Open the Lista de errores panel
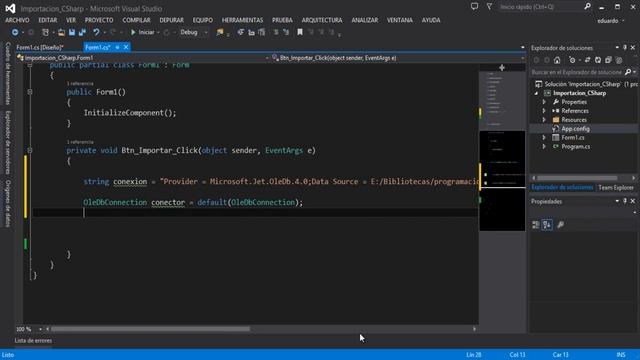This screenshot has width=640, height=360. (x=33, y=340)
